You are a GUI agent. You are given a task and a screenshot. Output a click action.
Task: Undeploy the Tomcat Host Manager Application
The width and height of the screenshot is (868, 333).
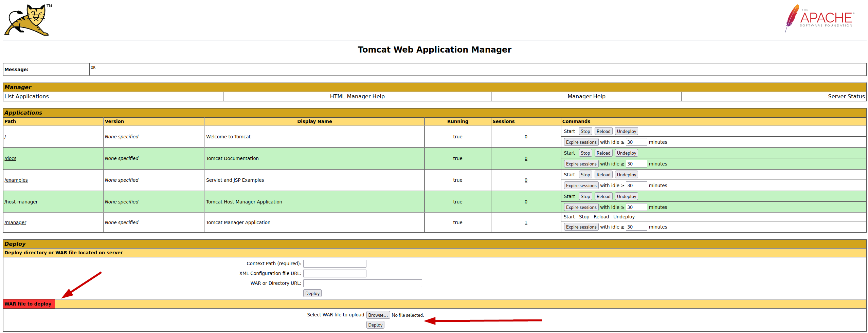(627, 196)
